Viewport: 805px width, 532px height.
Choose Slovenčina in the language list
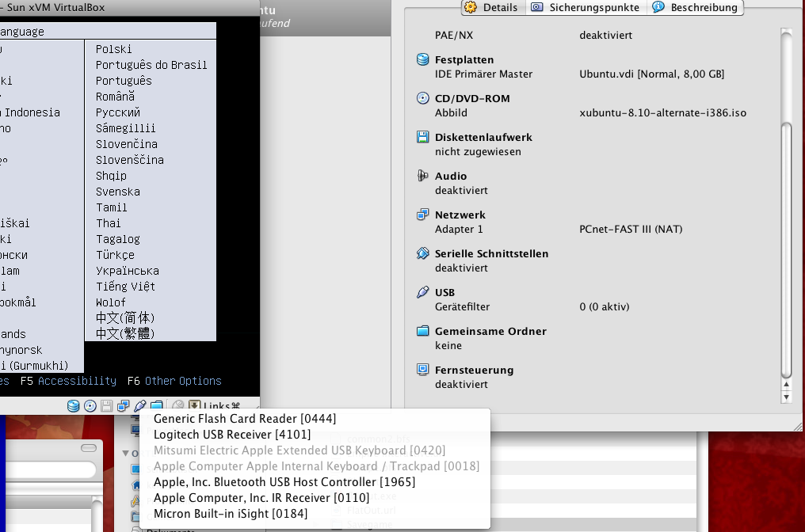[127, 144]
